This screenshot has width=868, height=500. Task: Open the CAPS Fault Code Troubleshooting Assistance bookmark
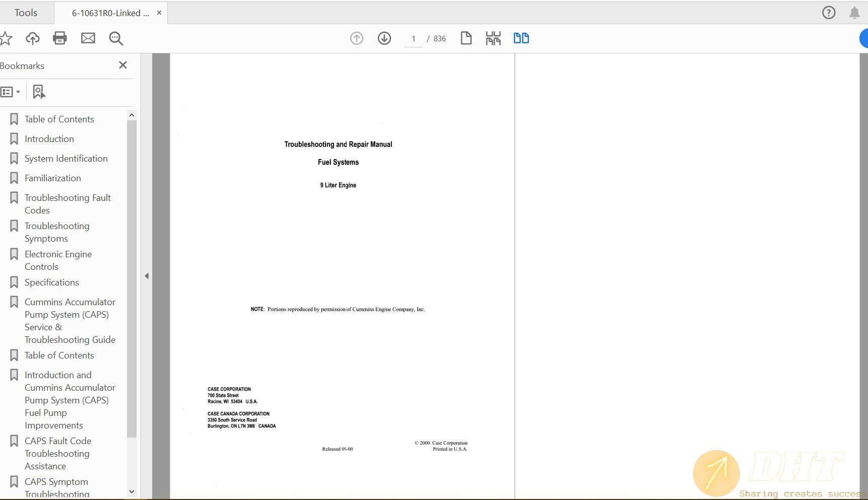tap(58, 454)
